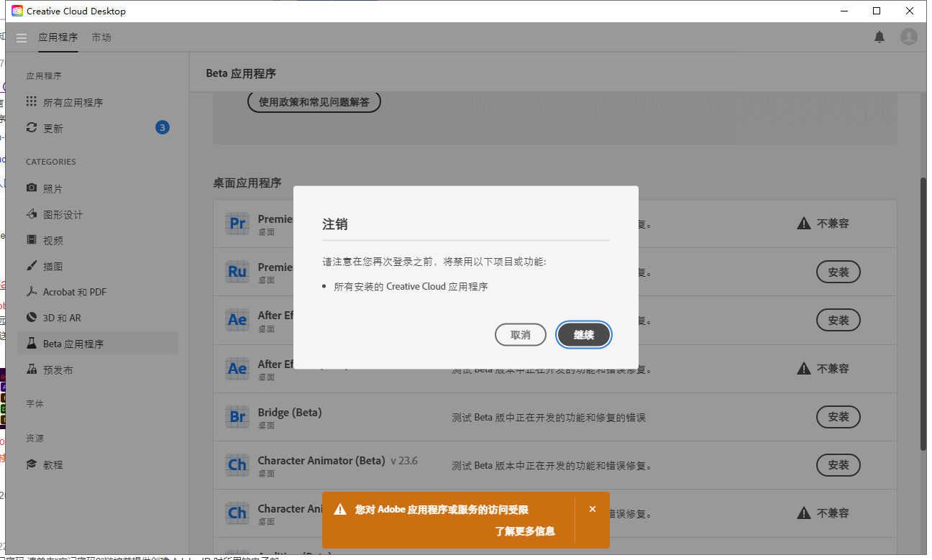The height and width of the screenshot is (560, 932).
Task: Click 了解更多信息 link in notification
Action: pyautogui.click(x=525, y=532)
